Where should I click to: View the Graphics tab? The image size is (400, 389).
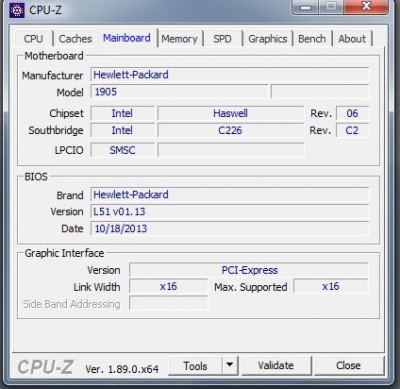click(x=268, y=39)
